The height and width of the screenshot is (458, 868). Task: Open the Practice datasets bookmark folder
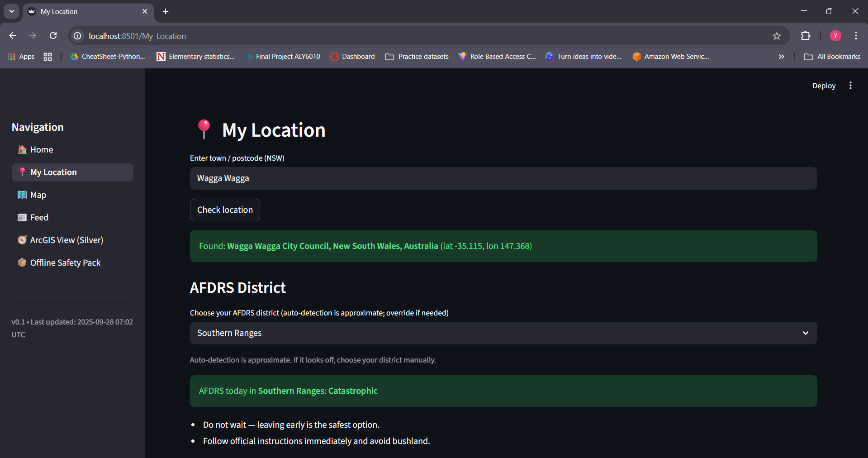point(417,57)
